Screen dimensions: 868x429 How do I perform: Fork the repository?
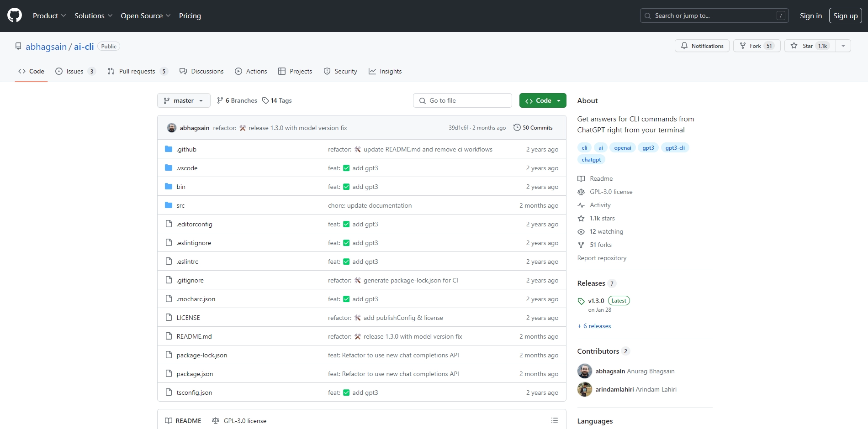tap(757, 46)
